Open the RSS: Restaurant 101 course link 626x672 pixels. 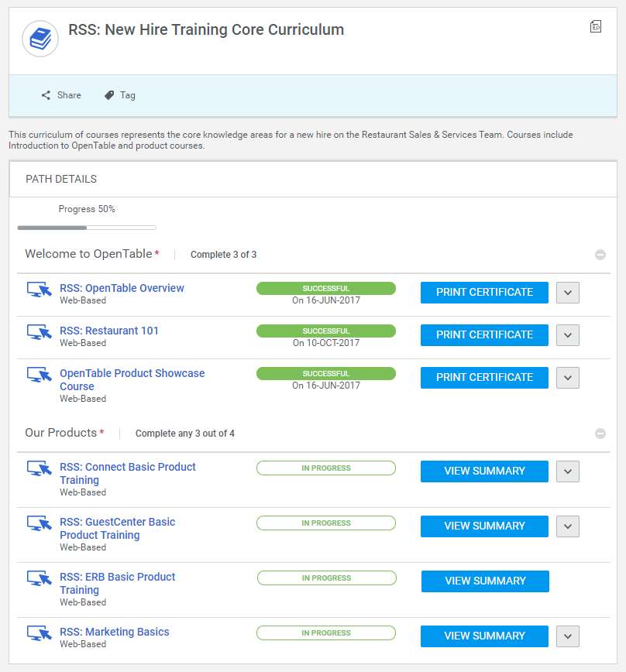click(109, 331)
